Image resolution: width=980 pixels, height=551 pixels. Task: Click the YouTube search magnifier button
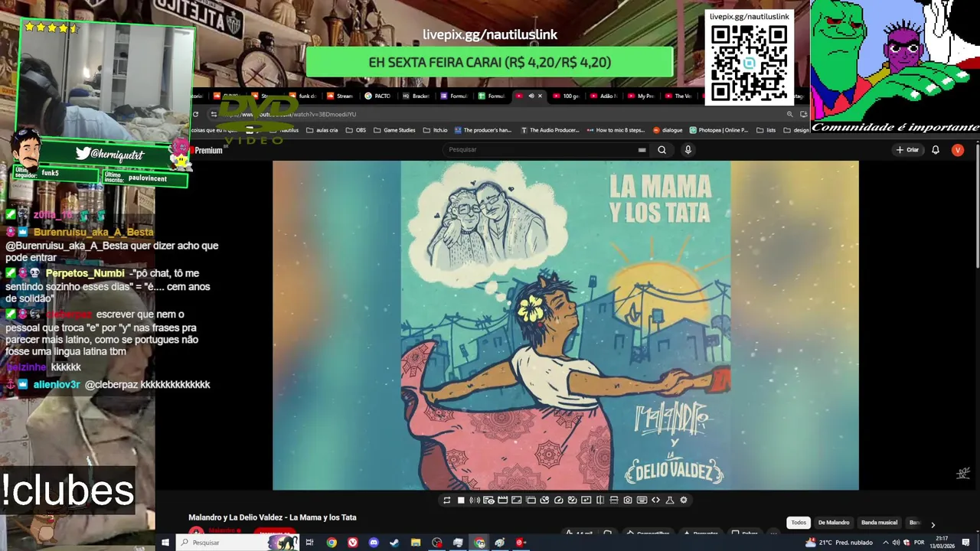(x=661, y=150)
